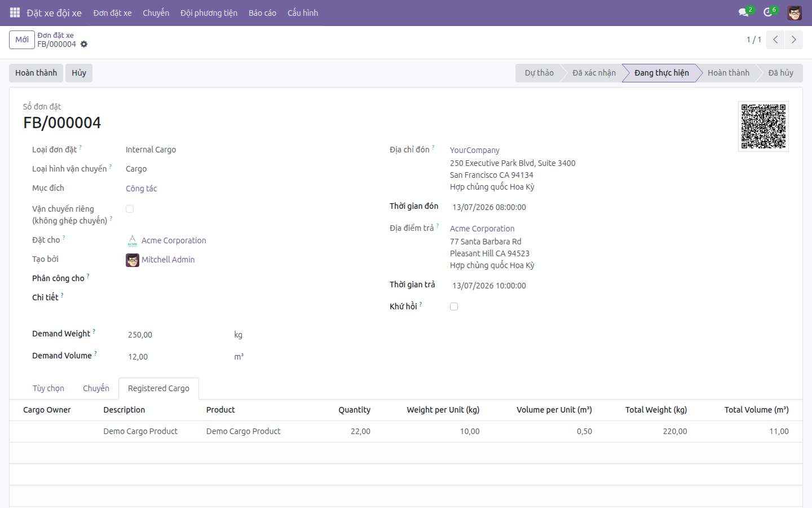Go to next record arrow

coord(793,40)
